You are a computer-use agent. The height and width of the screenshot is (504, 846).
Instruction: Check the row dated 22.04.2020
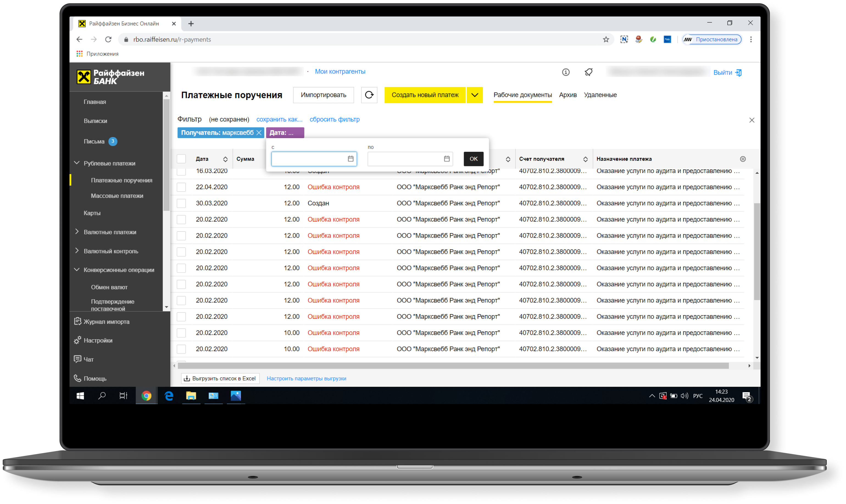point(182,187)
